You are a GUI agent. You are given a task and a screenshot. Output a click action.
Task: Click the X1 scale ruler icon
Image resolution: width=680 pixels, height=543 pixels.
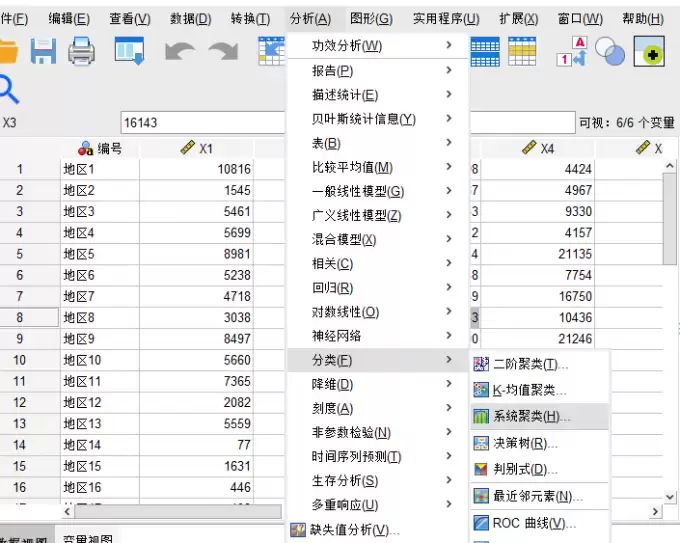pyautogui.click(x=187, y=147)
